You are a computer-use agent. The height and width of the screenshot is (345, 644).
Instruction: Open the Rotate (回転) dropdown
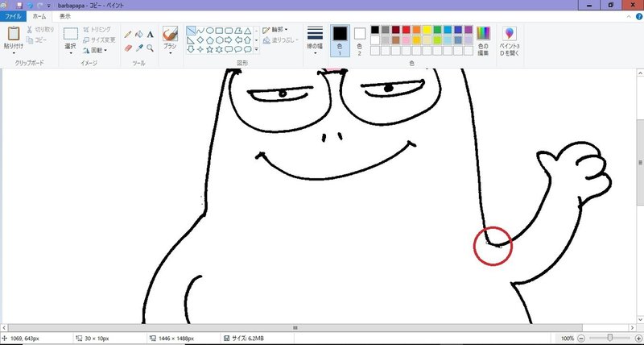[x=95, y=50]
